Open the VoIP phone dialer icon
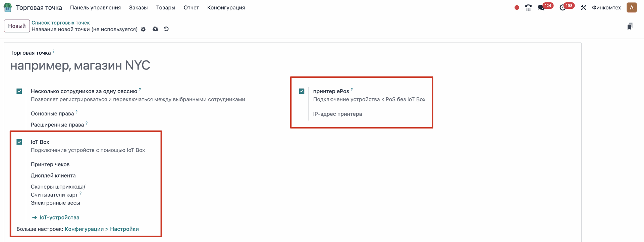The width and height of the screenshot is (644, 242). click(528, 8)
